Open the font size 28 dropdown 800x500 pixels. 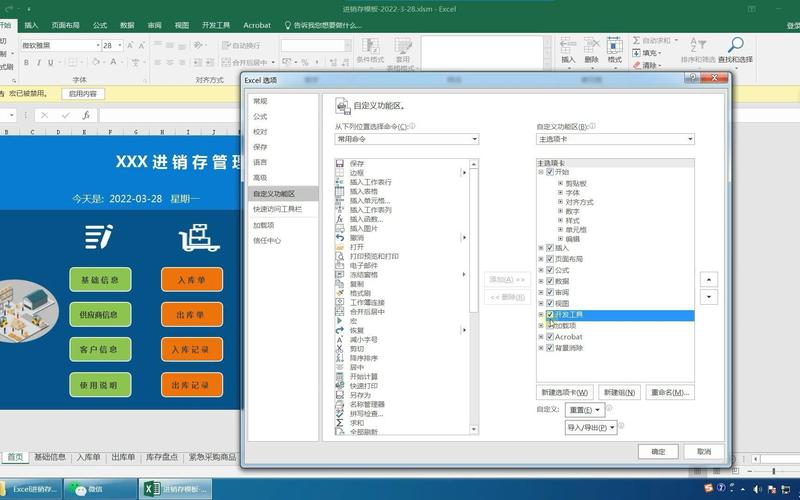[120, 45]
